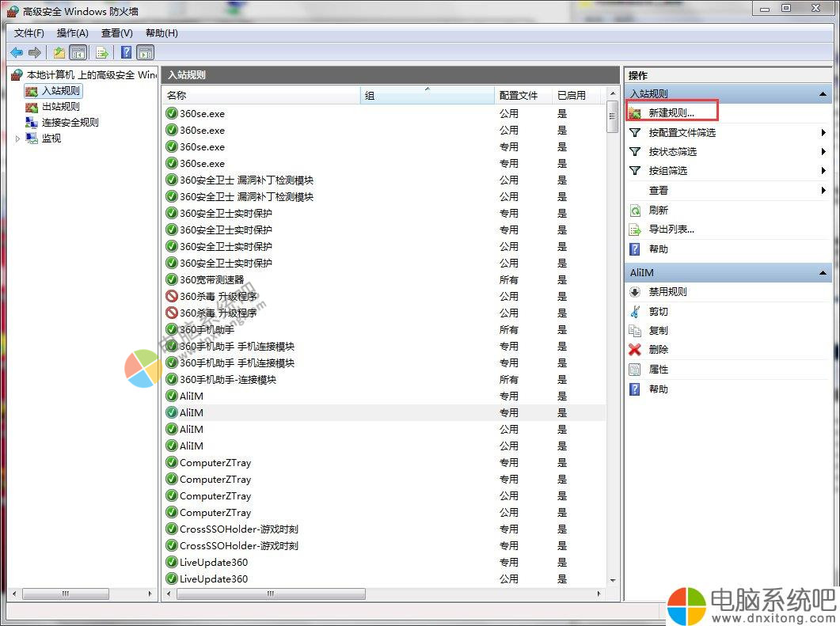This screenshot has width=840, height=626.
Task: Click 刷新 in the actions pane
Action: (x=659, y=210)
